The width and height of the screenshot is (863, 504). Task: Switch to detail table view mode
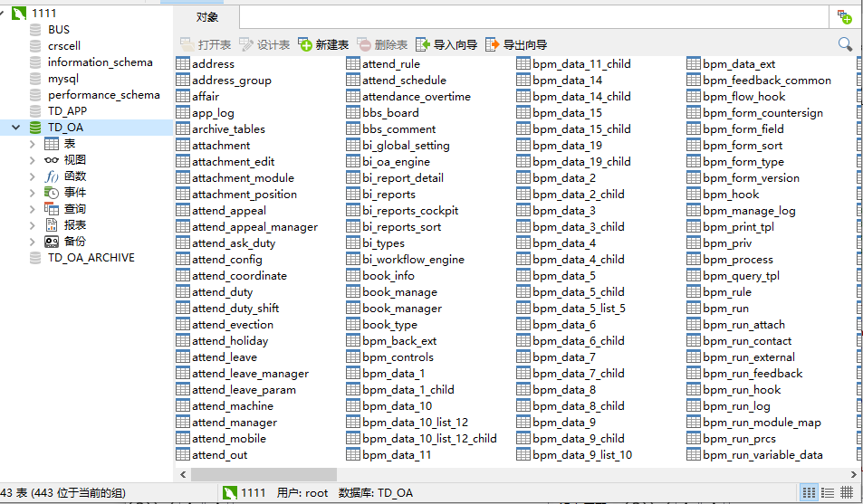coord(847,492)
